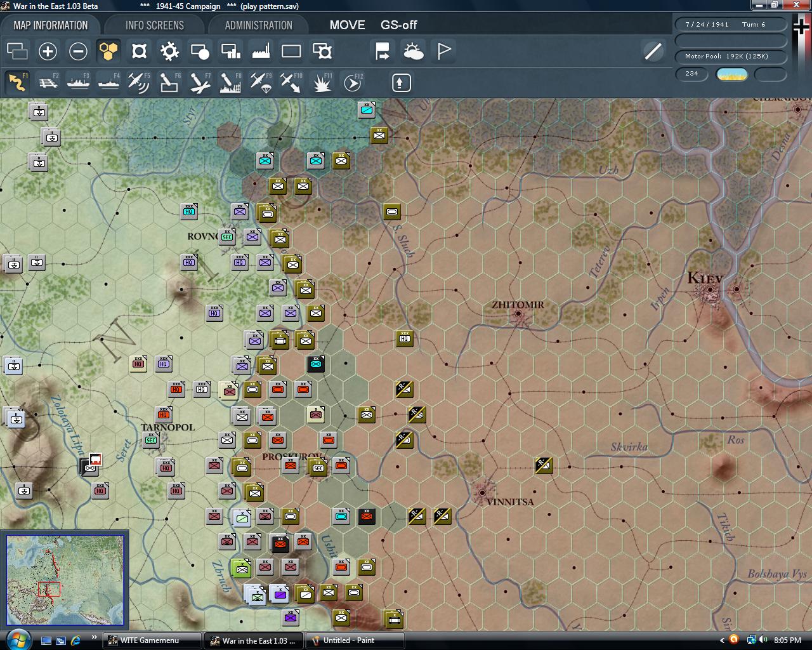Select the SEC unit at Proskurov
Image resolution: width=812 pixels, height=650 pixels.
pos(318,467)
